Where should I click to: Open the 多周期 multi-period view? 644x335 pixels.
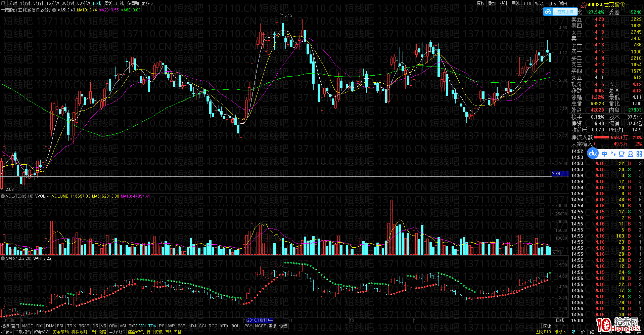(x=133, y=3)
